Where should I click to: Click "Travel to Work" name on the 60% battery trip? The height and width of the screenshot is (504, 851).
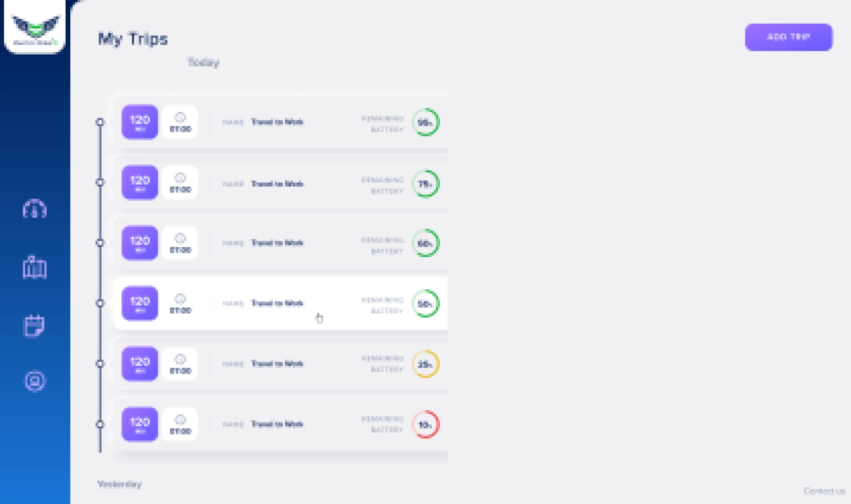click(x=277, y=243)
